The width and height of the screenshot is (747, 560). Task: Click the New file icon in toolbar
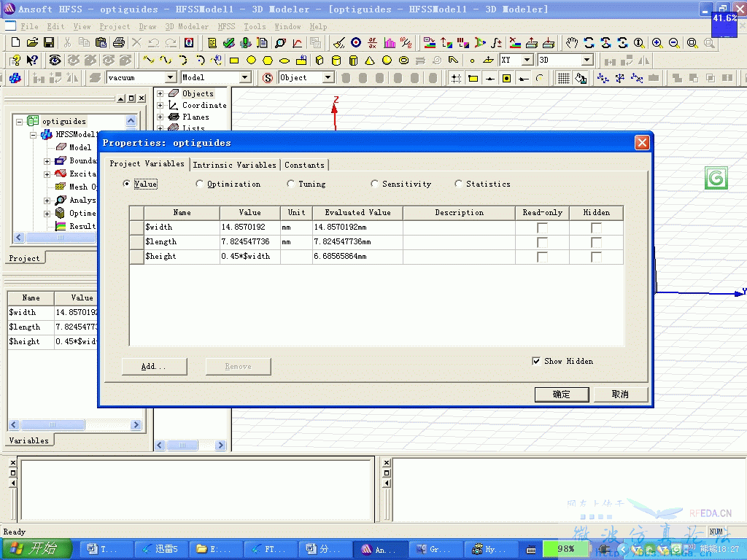[x=15, y=42]
